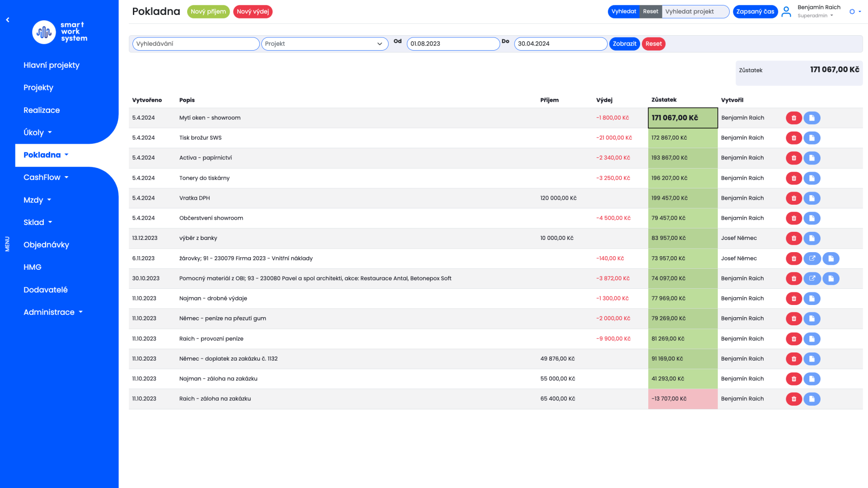Delete the Raich - záloha na zakázku entry
Viewport: 868px width, 488px height.
(793, 399)
